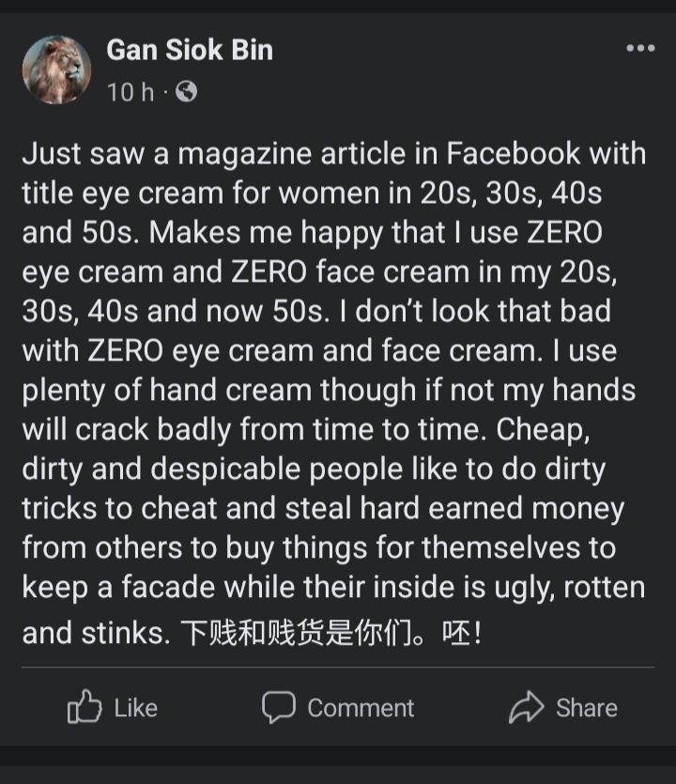Open Gan Siok Bin's profile name
676x784 pixels.
point(190,49)
